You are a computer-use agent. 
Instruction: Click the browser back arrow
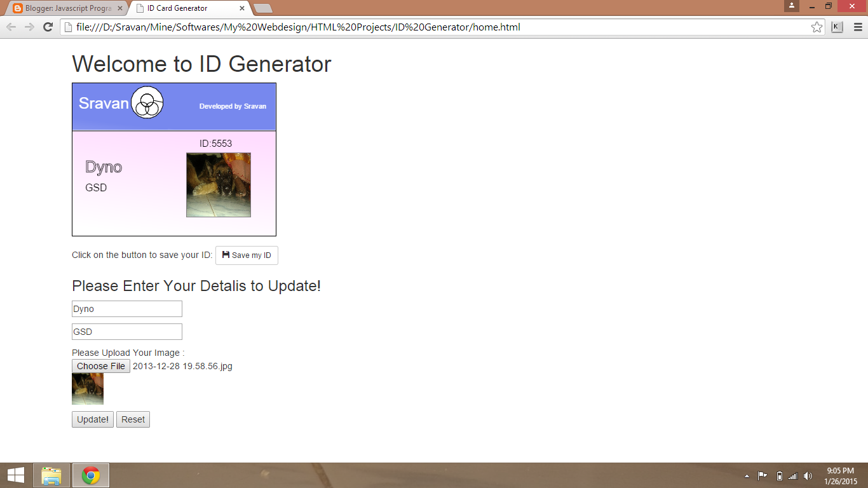[x=11, y=27]
